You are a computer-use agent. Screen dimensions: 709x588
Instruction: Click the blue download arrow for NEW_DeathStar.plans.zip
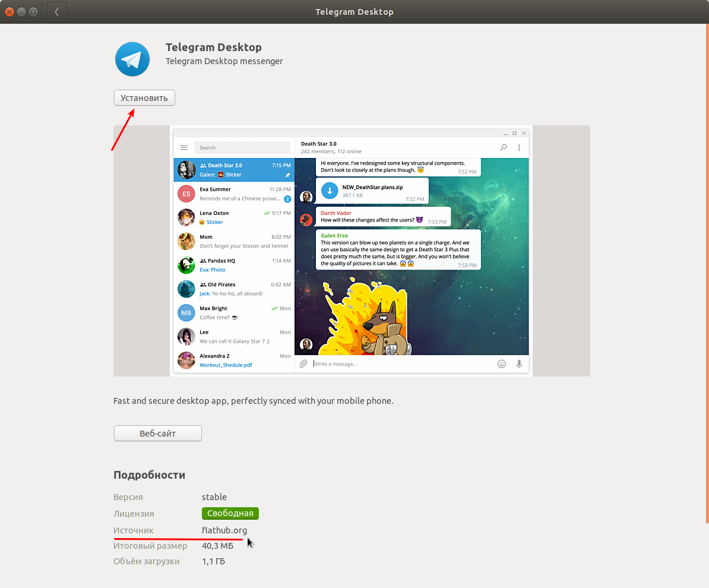pyautogui.click(x=330, y=191)
